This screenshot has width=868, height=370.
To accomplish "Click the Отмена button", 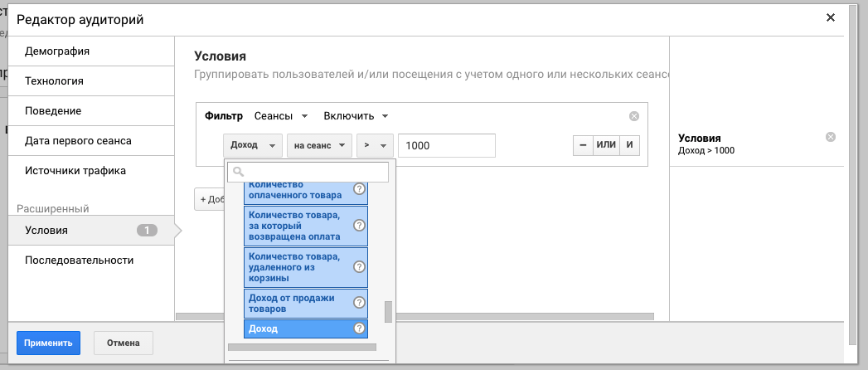I will [x=123, y=343].
